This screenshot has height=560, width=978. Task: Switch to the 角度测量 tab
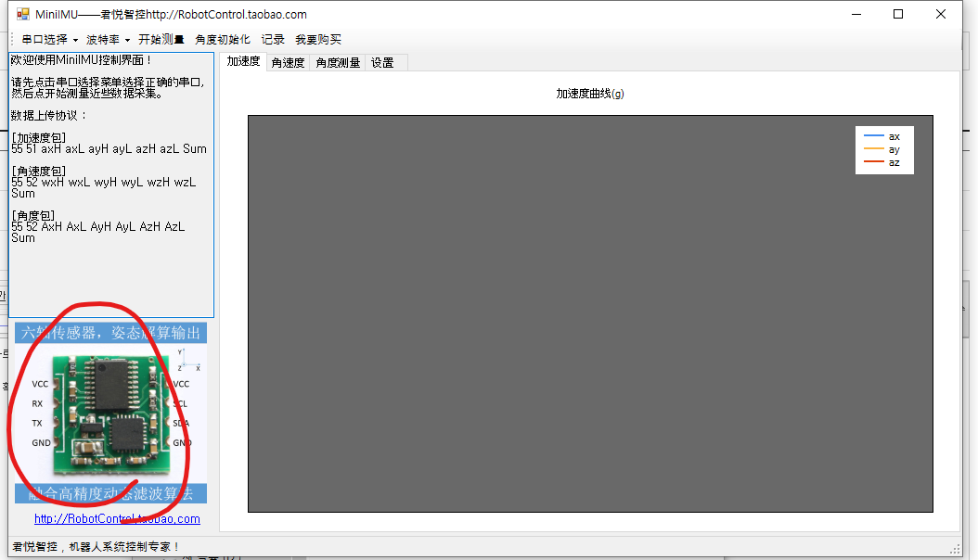tap(338, 63)
